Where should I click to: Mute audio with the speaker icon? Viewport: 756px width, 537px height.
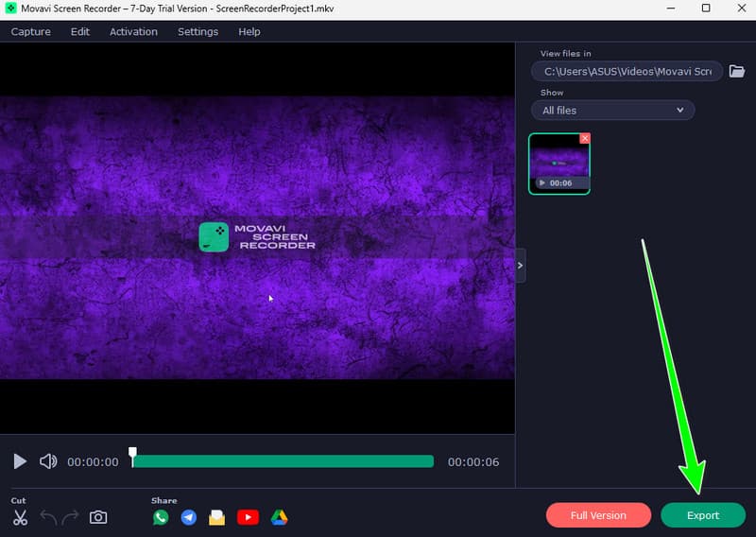[x=48, y=461]
